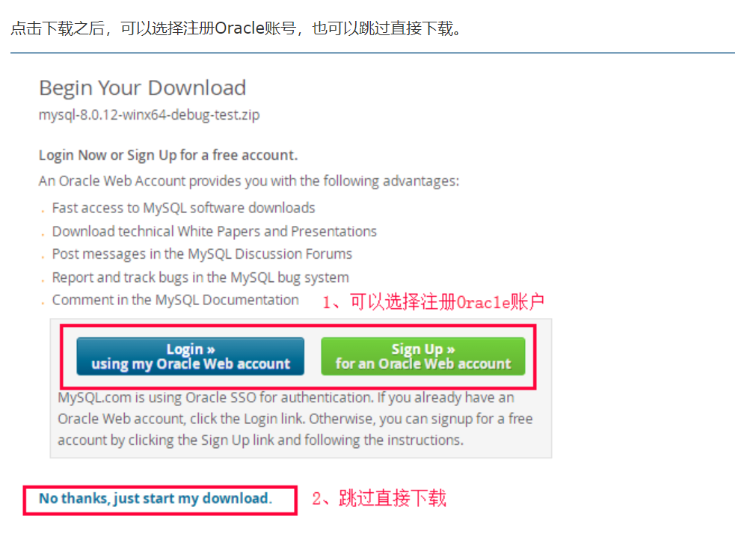Select the mysql-8.0.12-winx64-debug-test.zip filename text
The image size is (756, 534).
(149, 115)
